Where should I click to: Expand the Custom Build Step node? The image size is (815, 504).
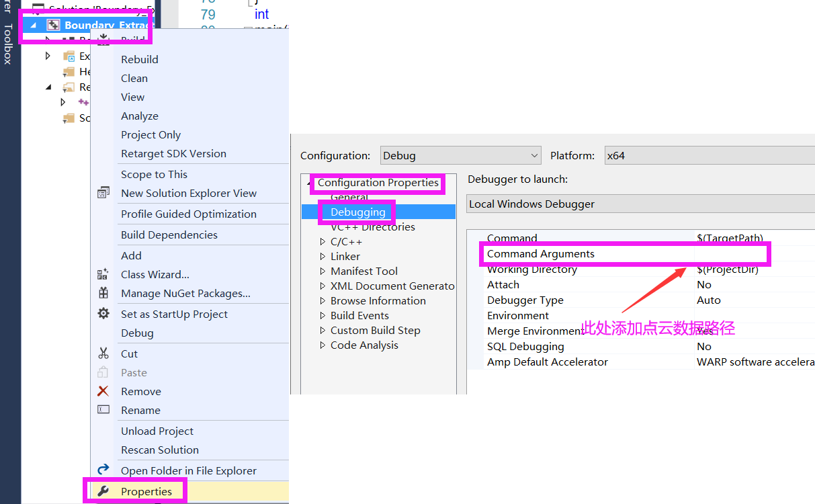tap(323, 331)
